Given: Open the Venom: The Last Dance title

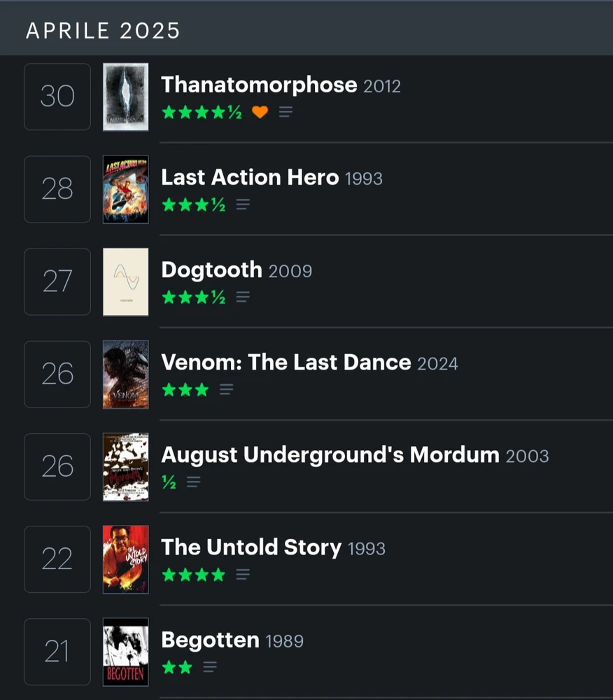Looking at the screenshot, I should point(286,362).
